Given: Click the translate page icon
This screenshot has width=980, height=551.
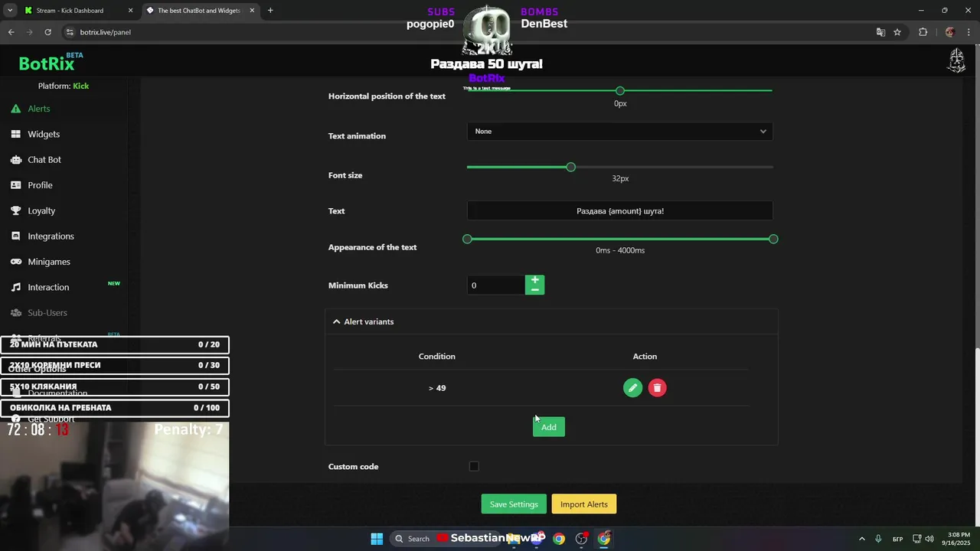Looking at the screenshot, I should tap(880, 32).
